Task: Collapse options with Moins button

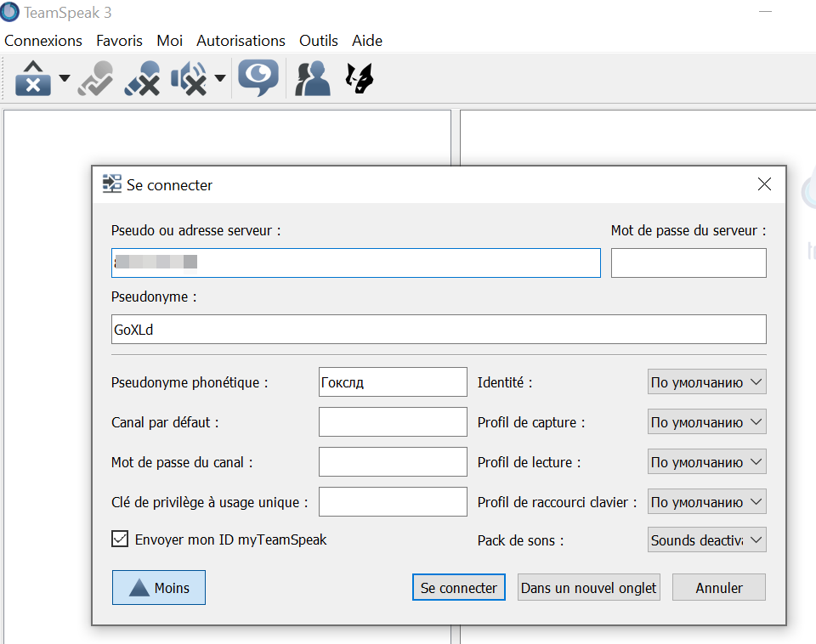Action: [x=159, y=587]
